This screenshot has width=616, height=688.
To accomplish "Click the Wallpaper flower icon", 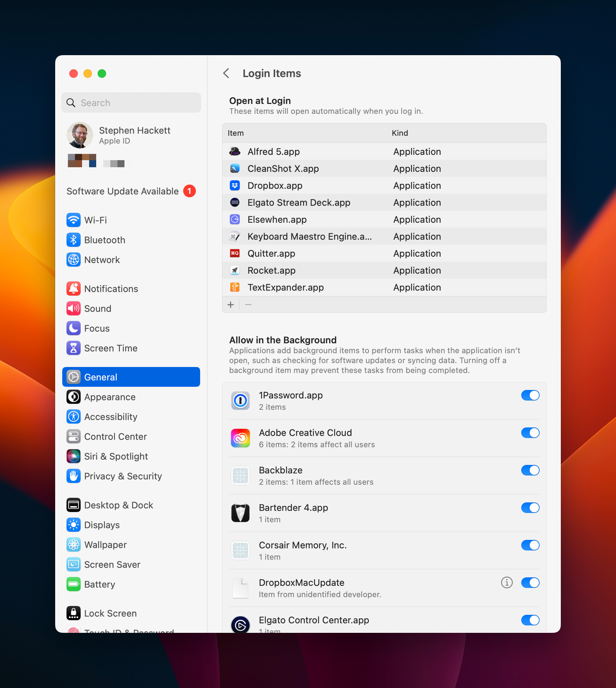I will click(x=74, y=544).
